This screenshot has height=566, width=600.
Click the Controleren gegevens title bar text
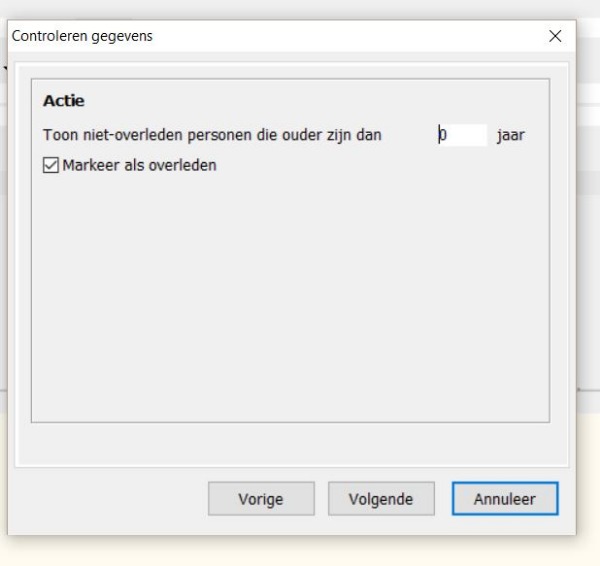point(82,36)
